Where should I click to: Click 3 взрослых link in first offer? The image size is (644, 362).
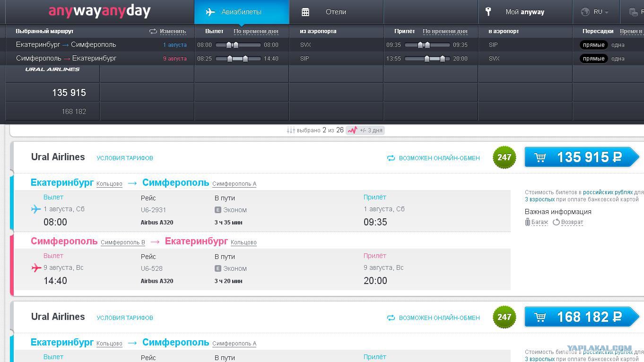point(540,199)
